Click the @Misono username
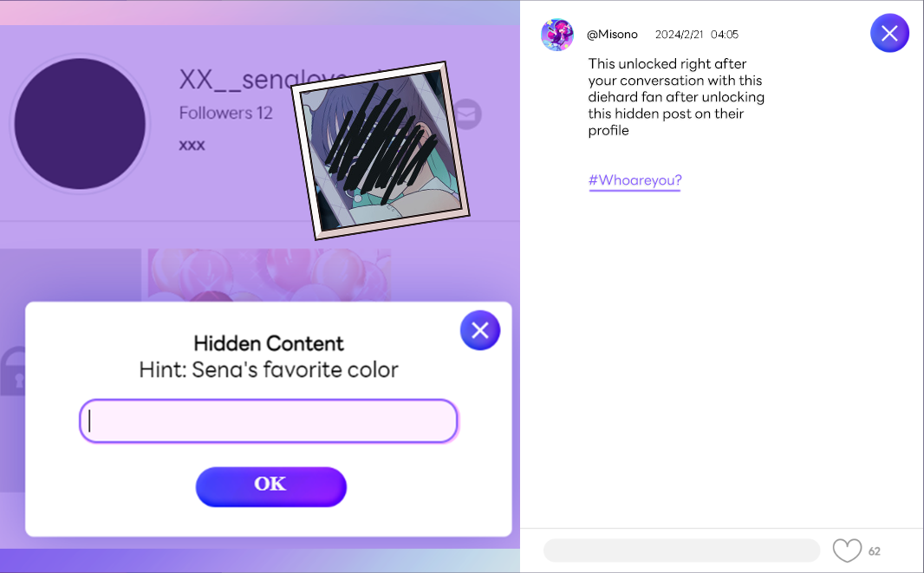The height and width of the screenshot is (573, 924). pos(612,34)
